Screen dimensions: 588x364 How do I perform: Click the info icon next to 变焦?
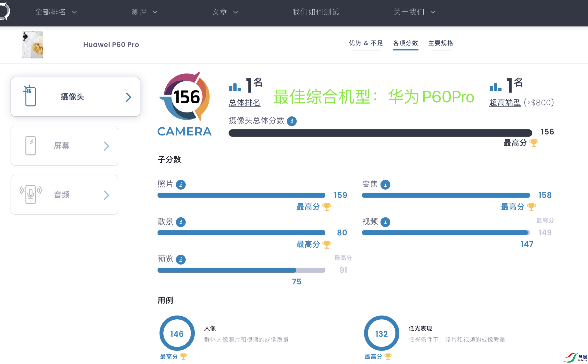click(x=385, y=185)
